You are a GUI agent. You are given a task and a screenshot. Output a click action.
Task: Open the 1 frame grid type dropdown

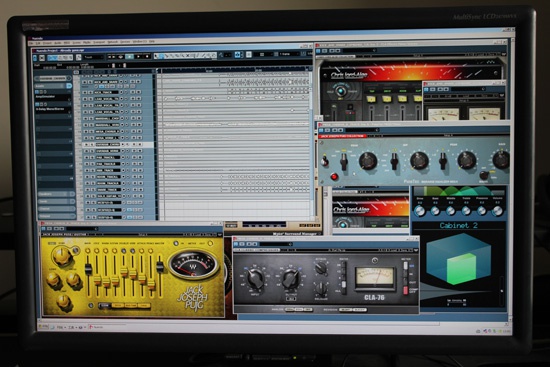click(290, 54)
